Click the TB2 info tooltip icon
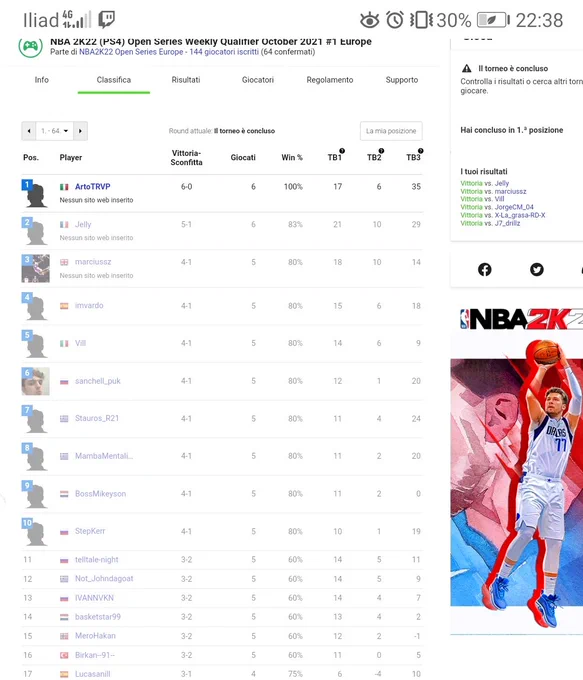 click(381, 150)
